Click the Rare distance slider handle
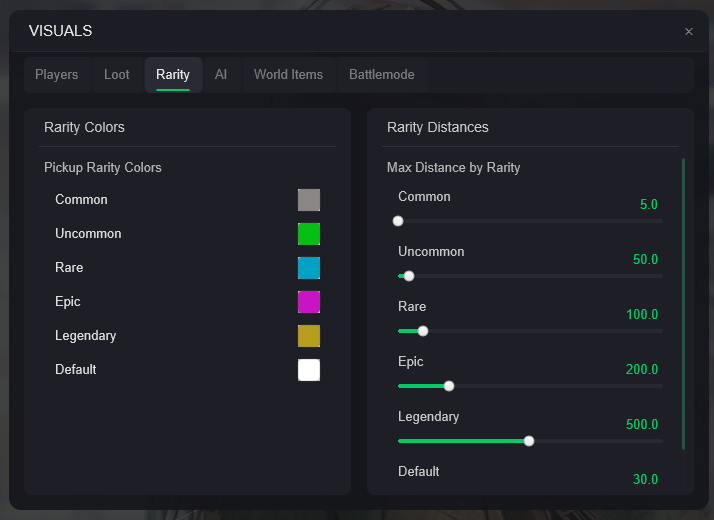The width and height of the screenshot is (714, 520). click(423, 331)
